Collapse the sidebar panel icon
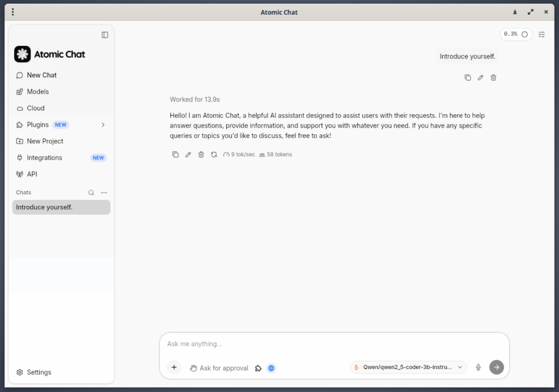Screen dimensions: 559x392 105,34
